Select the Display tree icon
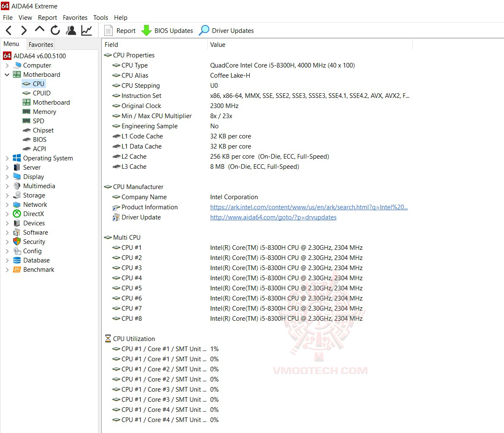The height and width of the screenshot is (433, 504). pyautogui.click(x=17, y=177)
